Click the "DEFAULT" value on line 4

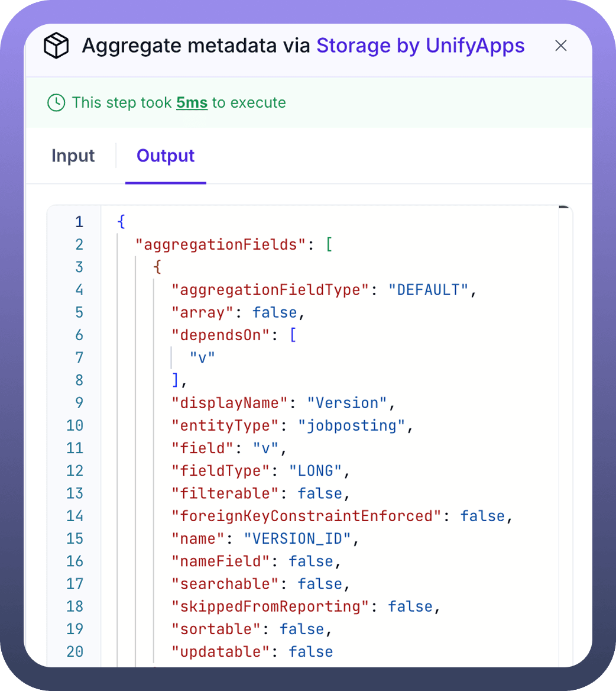(x=428, y=290)
